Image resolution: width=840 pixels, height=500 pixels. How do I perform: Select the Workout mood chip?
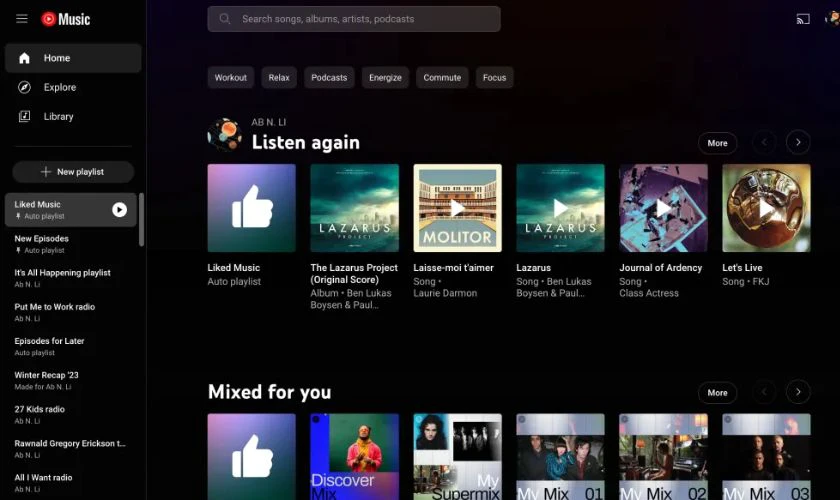(231, 78)
